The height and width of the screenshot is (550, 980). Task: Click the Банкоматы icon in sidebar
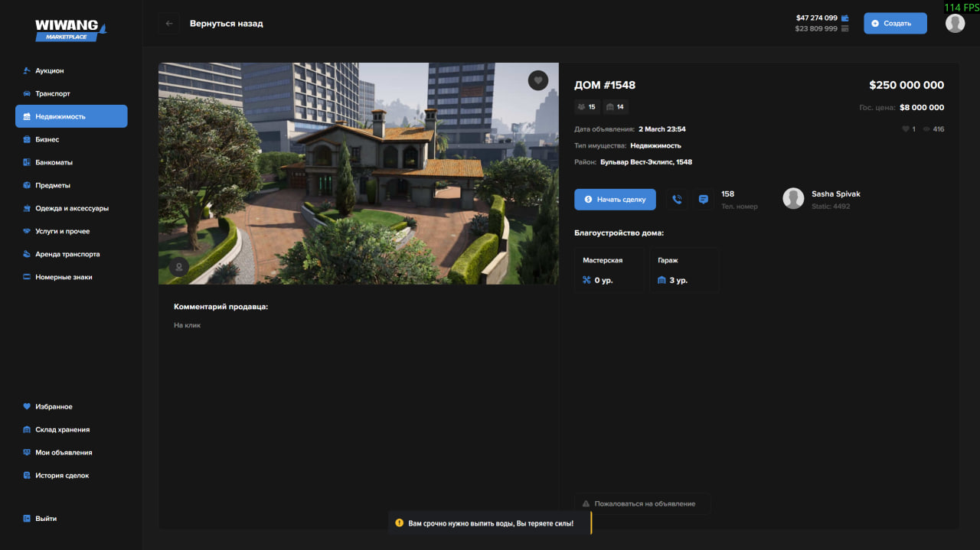(x=27, y=162)
